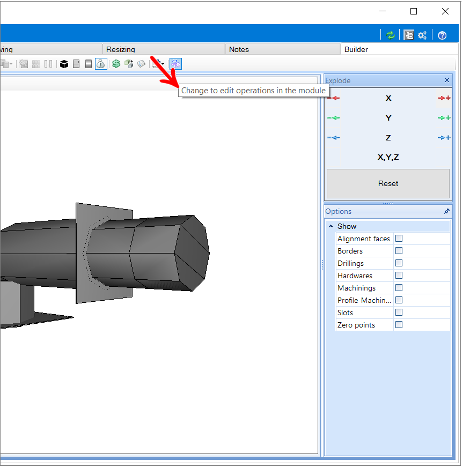
Task: Click the edit operations in module icon
Action: (175, 64)
